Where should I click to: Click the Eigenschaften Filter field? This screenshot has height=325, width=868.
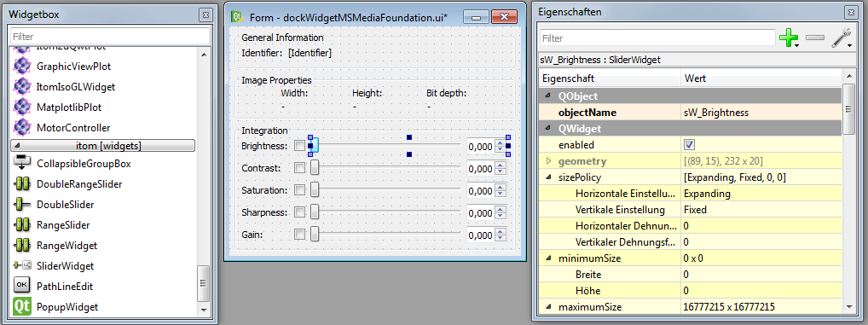tap(657, 38)
